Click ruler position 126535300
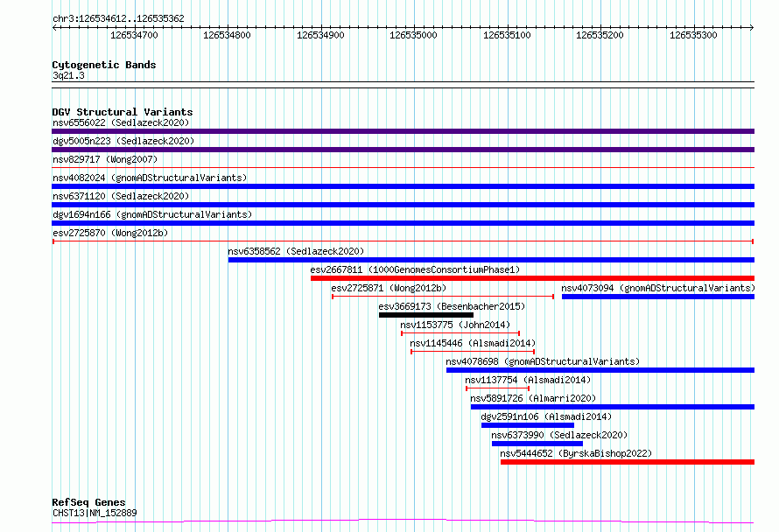 [x=693, y=35]
